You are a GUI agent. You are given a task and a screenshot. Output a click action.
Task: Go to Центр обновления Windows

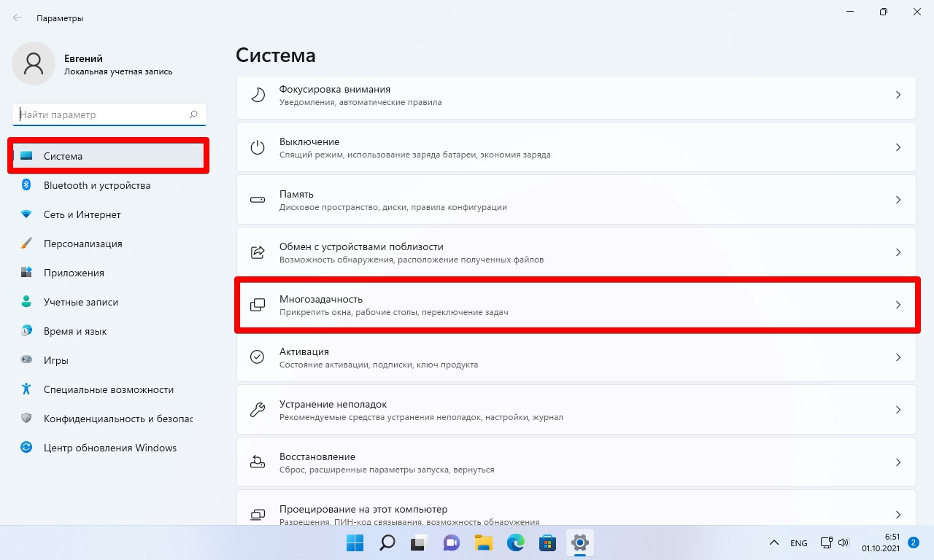109,448
